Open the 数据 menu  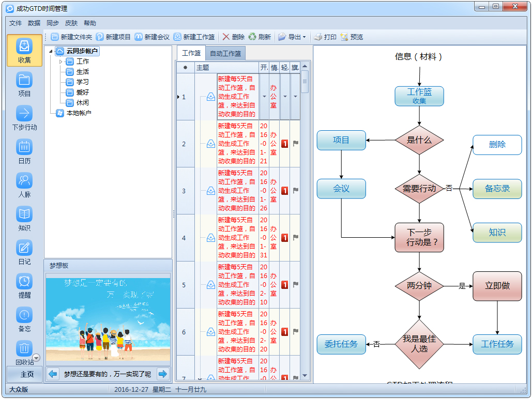[34, 23]
